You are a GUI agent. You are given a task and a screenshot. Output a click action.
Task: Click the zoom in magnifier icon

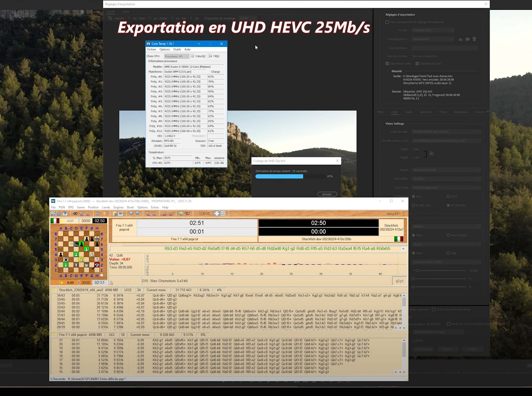click(x=131, y=213)
